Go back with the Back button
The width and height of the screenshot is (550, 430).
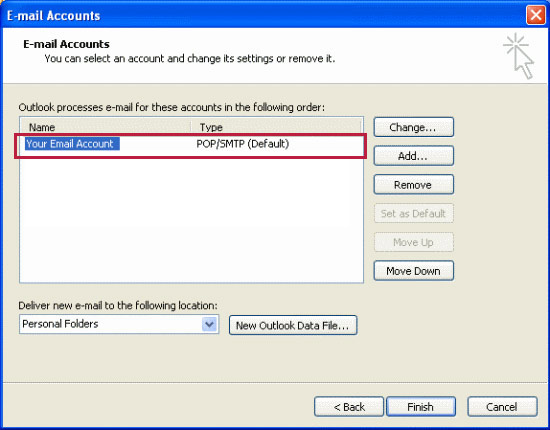coord(349,407)
